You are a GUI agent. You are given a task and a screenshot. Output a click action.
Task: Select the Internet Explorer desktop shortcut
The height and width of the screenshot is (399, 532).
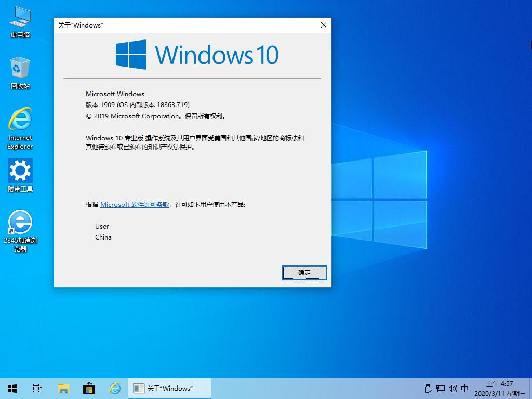pyautogui.click(x=20, y=128)
